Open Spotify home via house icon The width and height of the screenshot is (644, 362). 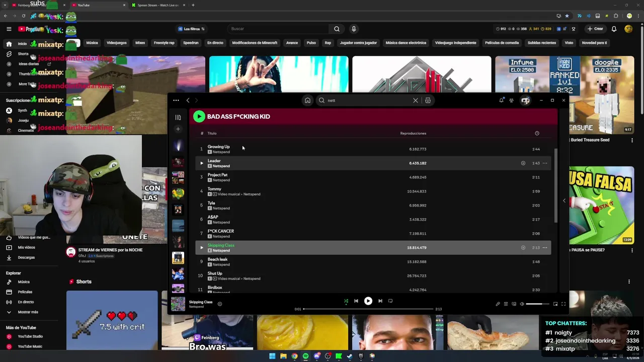[x=307, y=100]
